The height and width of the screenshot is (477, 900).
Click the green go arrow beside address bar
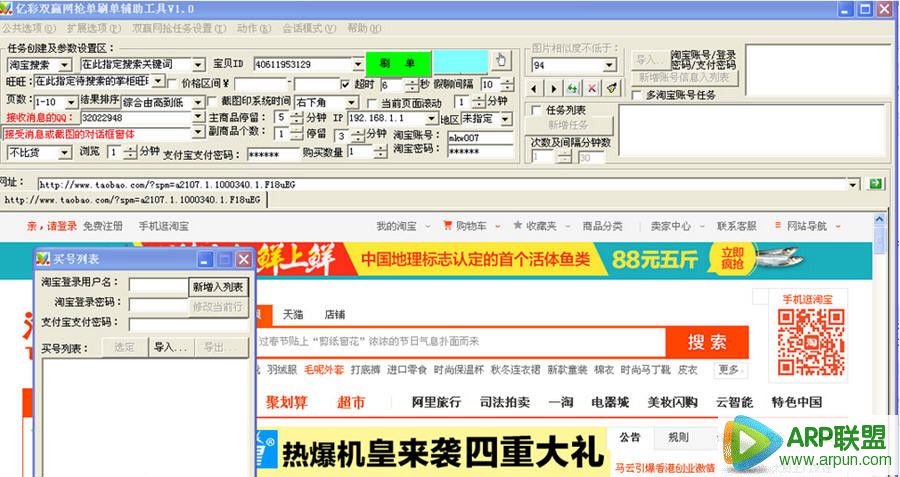point(875,184)
